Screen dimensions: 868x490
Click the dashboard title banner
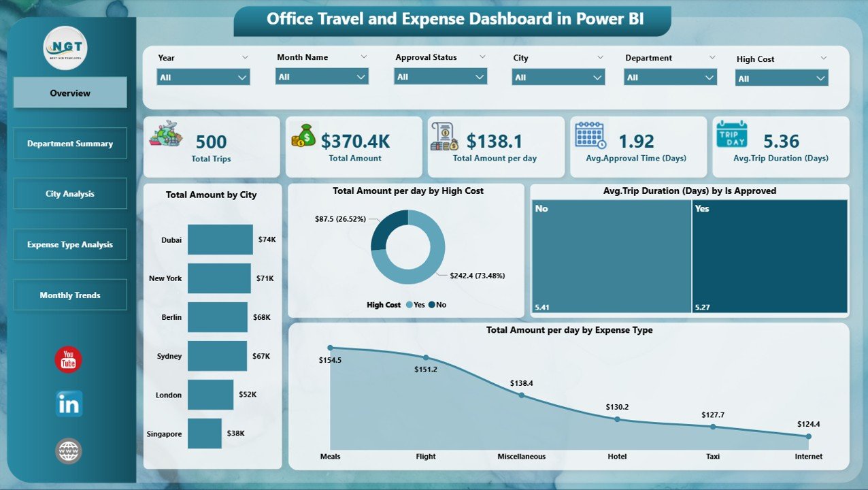(452, 20)
